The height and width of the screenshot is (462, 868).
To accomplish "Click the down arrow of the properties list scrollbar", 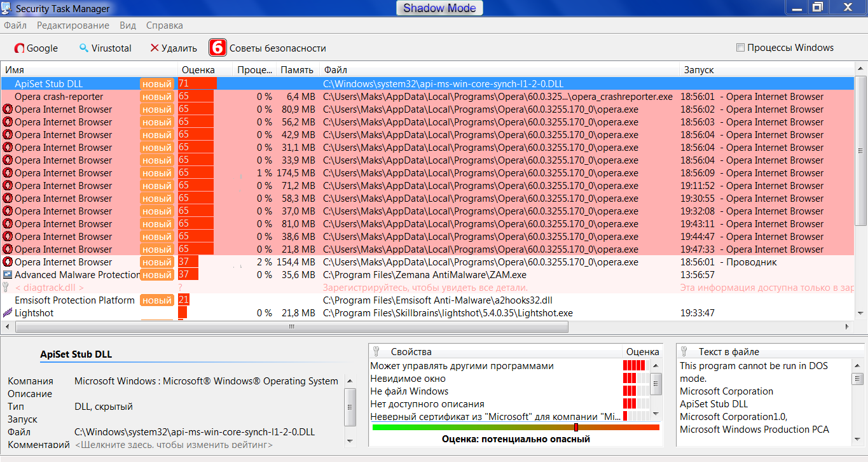I will pyautogui.click(x=658, y=415).
